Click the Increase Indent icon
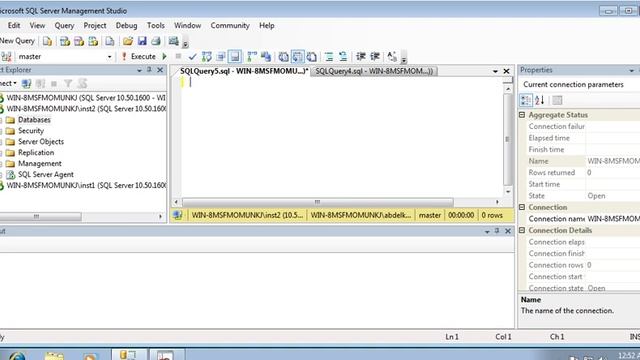The height and width of the screenshot is (360, 640). tap(375, 57)
